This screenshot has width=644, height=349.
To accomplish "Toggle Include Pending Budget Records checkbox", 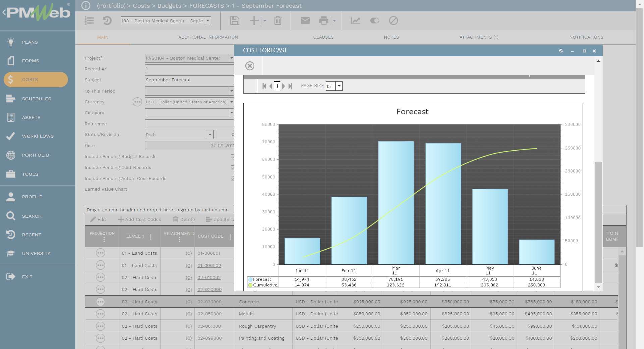I will point(232,157).
